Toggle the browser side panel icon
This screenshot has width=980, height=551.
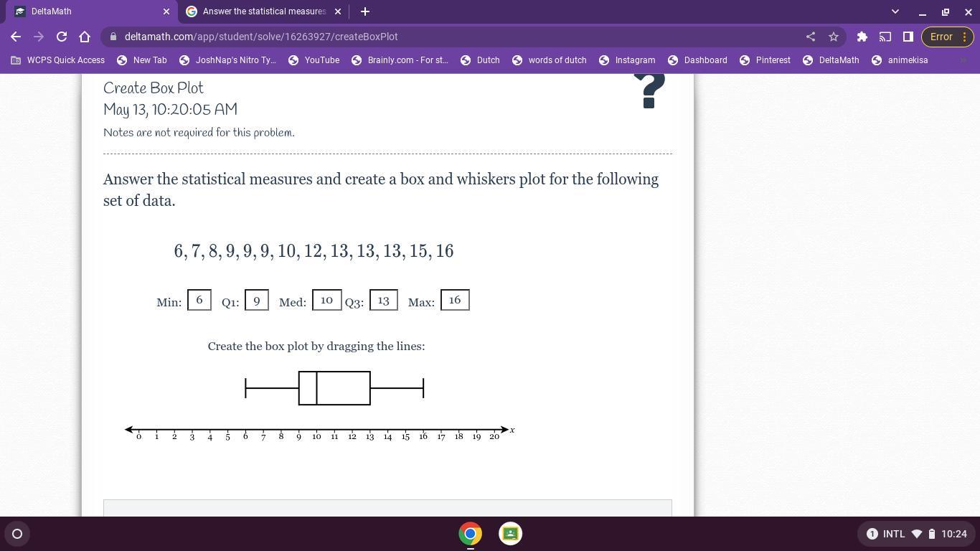coord(908,37)
